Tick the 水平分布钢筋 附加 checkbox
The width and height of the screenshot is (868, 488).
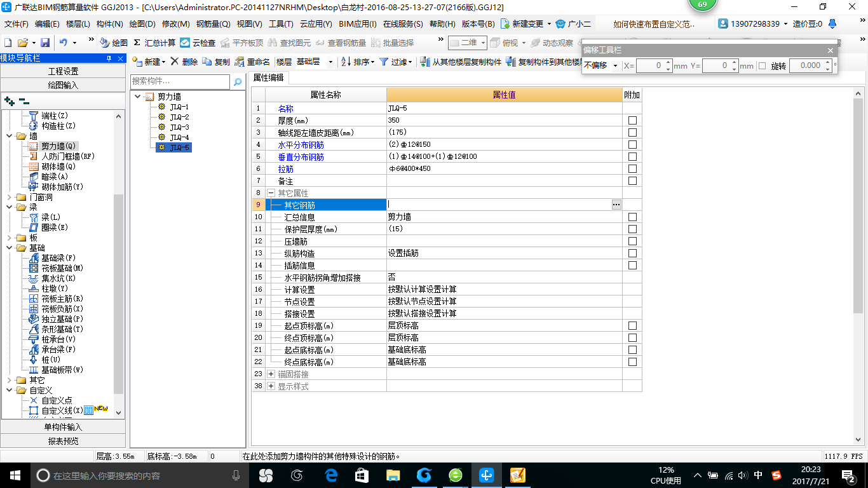coord(632,144)
